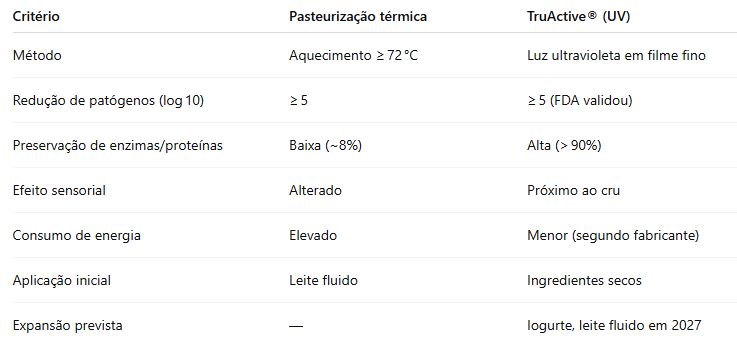Select the Iogurte, leite fluido em 2027 cell
Image resolution: width=737 pixels, height=362 pixels.
click(x=614, y=325)
